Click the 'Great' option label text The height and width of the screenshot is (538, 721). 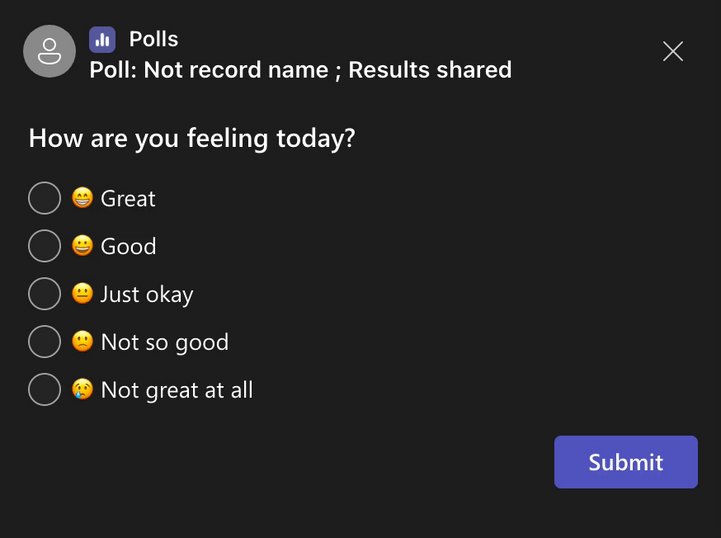pyautogui.click(x=128, y=199)
